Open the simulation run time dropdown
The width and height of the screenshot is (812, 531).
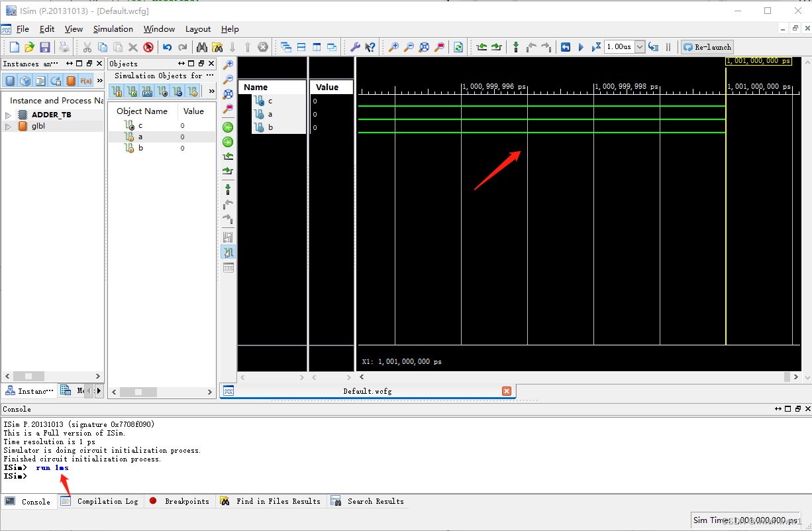click(x=639, y=47)
